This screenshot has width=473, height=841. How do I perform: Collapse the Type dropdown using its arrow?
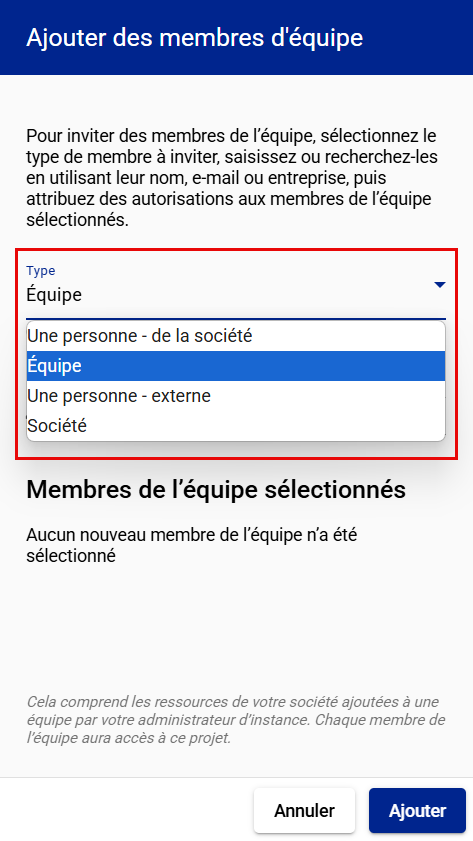440,285
